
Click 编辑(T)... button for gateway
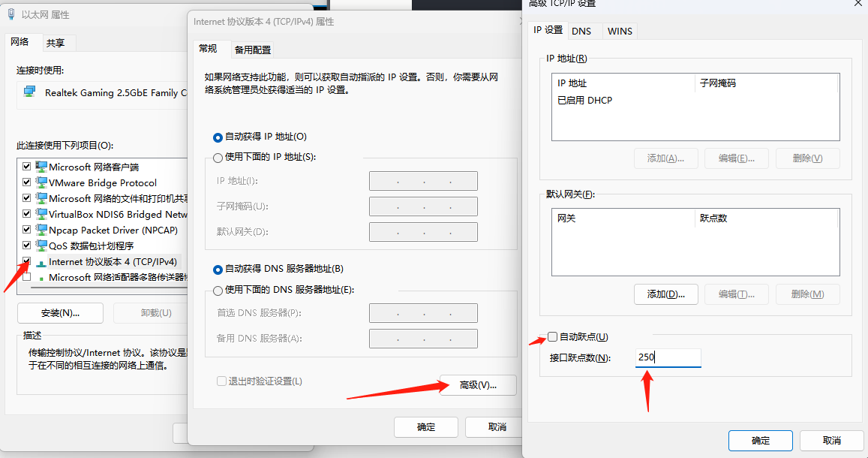737,294
